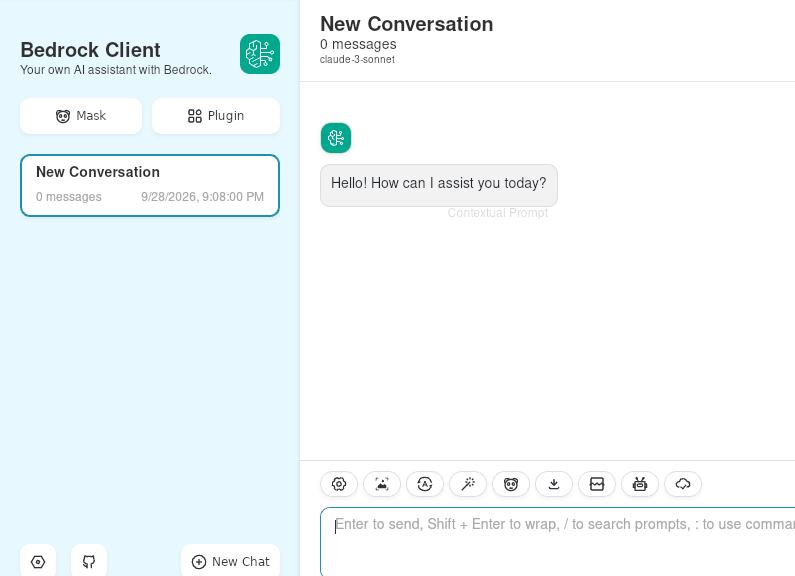Select the New Conversation chat item
The image size is (795, 576).
coord(150,186)
